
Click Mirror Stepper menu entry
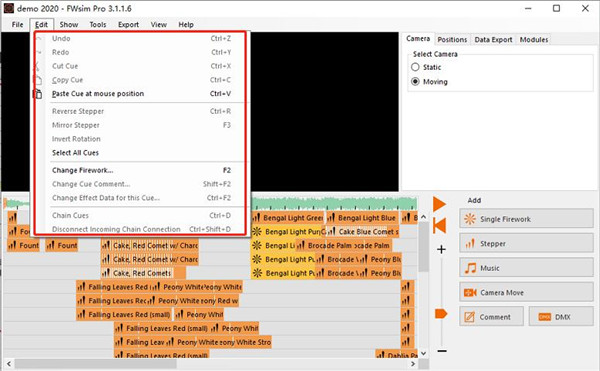coord(140,125)
